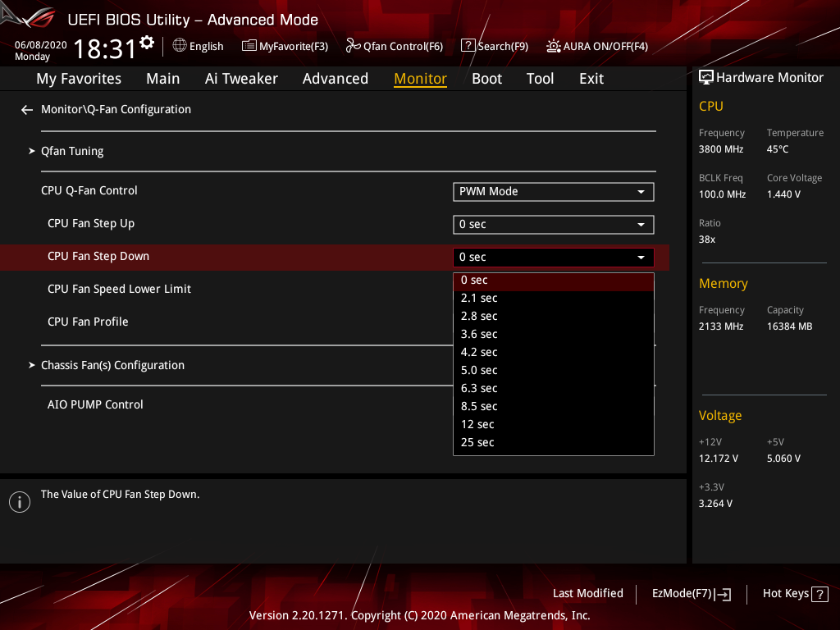Viewport: 840px width, 630px height.
Task: Open CPU Fan Step Up dropdown
Action: coord(554,225)
